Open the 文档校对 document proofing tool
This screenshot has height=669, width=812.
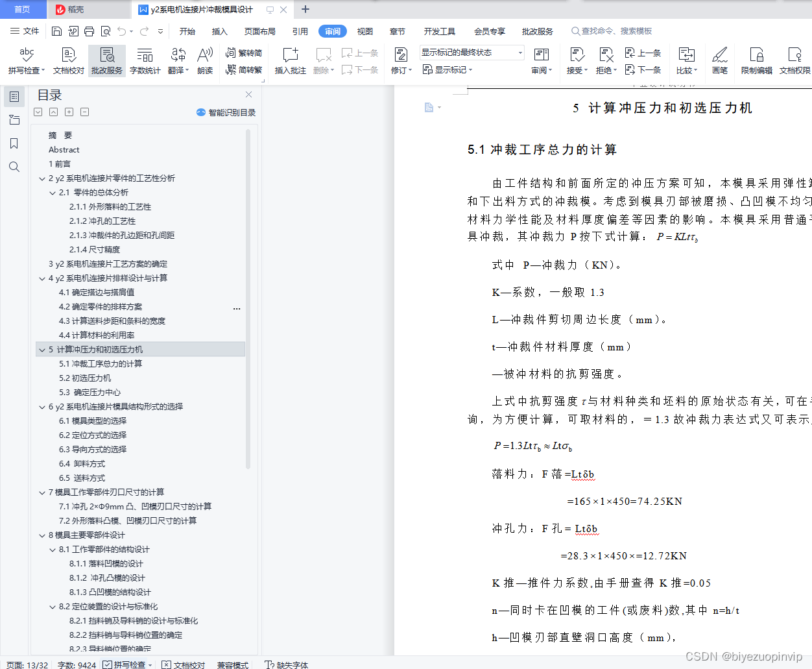pyautogui.click(x=68, y=60)
